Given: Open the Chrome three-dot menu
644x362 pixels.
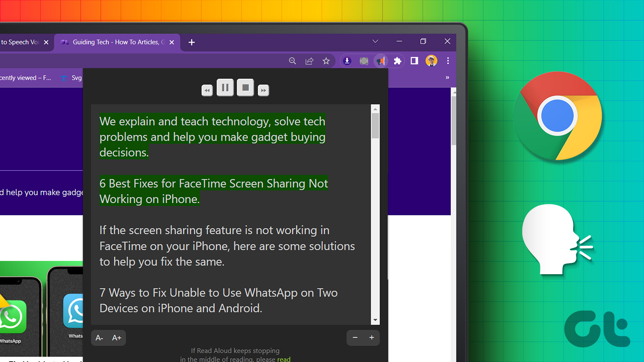Looking at the screenshot, I should click(x=448, y=61).
